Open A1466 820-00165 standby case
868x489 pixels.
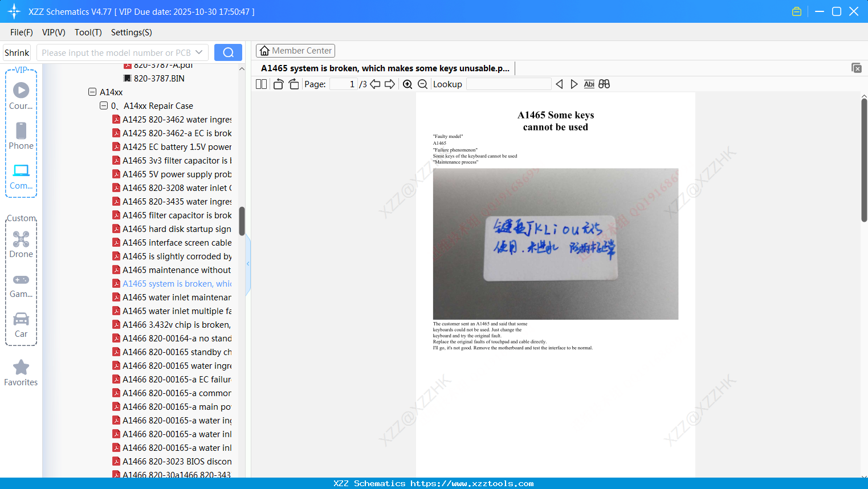click(x=172, y=352)
